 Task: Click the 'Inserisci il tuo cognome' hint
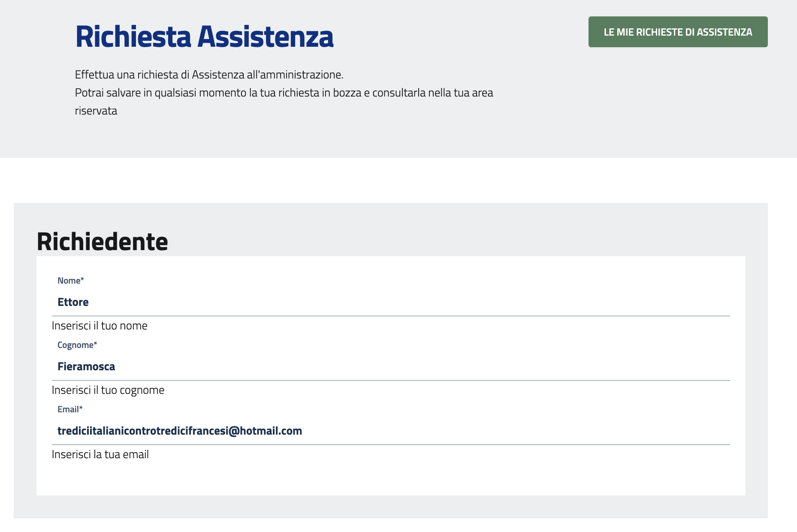point(108,390)
